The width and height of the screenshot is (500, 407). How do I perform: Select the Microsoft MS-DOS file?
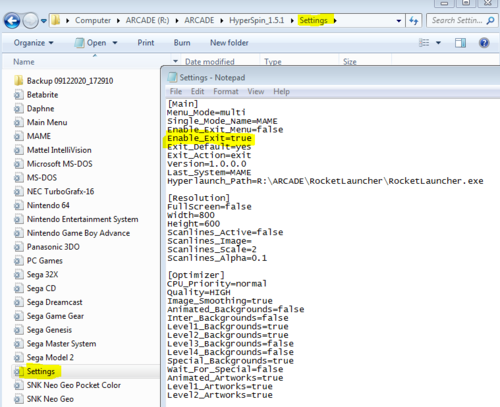53,164
